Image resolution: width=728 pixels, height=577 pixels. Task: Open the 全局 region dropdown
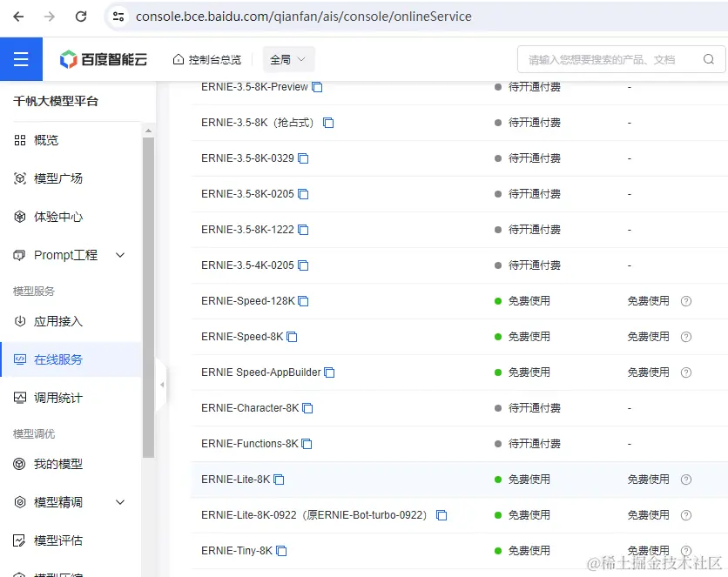(x=288, y=59)
